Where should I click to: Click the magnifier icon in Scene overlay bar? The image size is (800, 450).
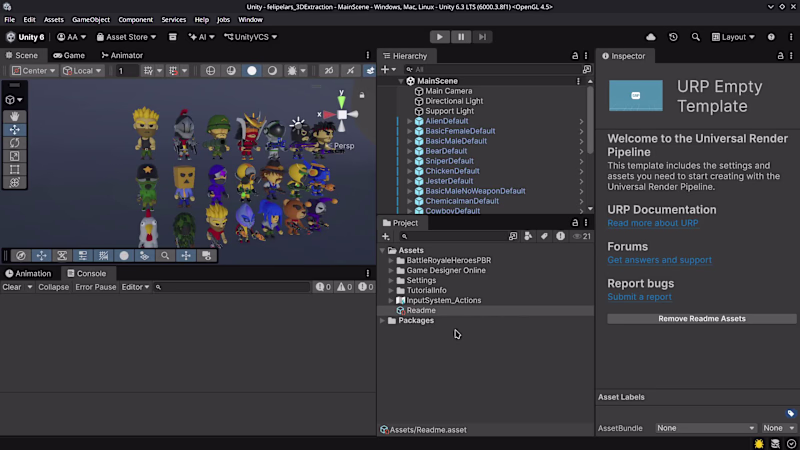coord(165,256)
